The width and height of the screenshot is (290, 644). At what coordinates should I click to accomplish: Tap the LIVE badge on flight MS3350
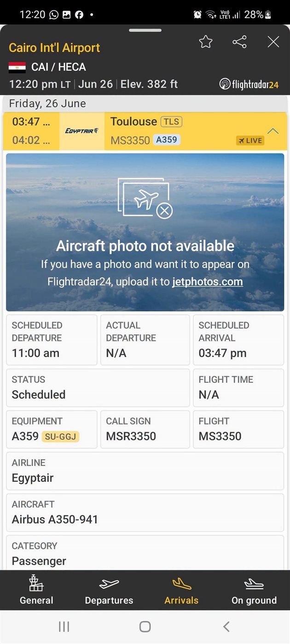pos(250,141)
